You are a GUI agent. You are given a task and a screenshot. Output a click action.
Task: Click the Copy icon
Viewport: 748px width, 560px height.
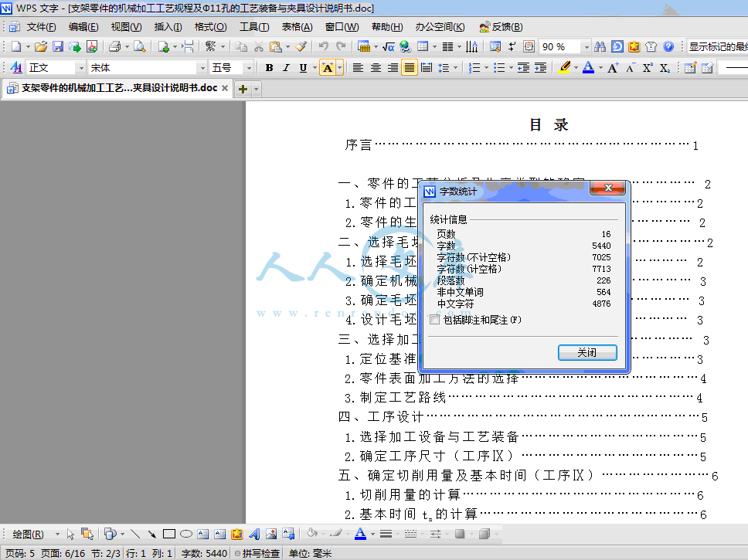[x=241, y=46]
